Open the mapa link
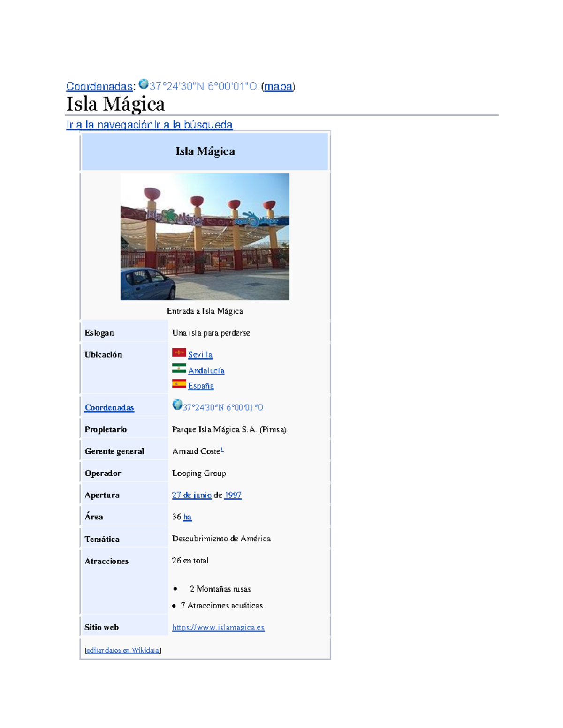 click(278, 86)
